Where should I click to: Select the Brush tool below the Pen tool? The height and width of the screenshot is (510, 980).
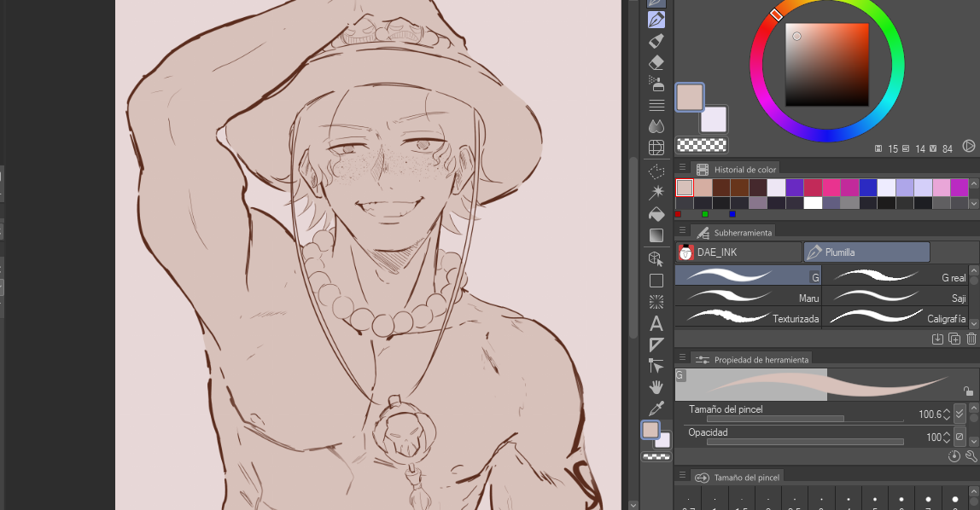tap(656, 41)
